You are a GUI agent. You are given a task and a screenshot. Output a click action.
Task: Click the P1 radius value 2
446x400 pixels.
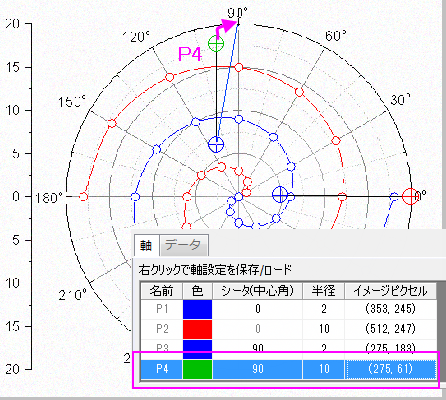[x=324, y=309]
